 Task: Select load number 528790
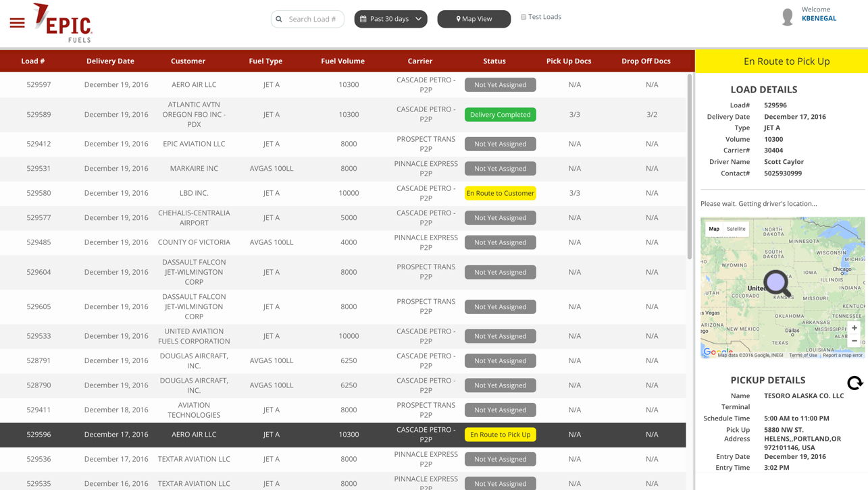click(x=39, y=385)
